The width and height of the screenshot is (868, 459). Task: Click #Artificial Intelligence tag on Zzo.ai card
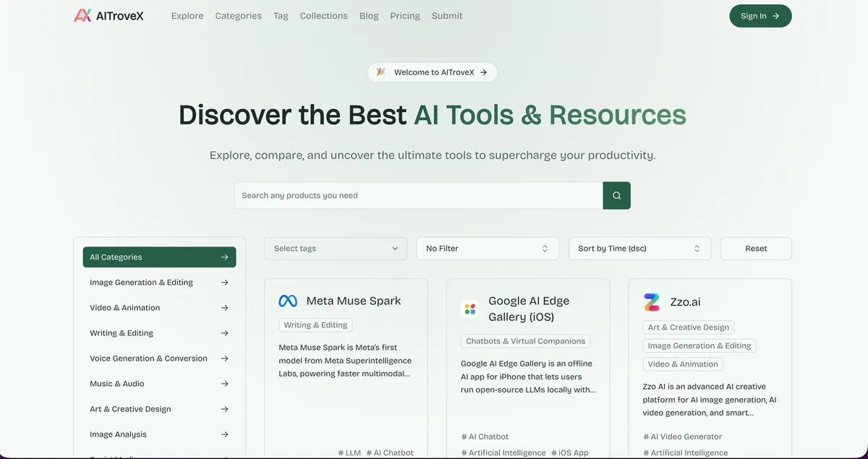(686, 452)
